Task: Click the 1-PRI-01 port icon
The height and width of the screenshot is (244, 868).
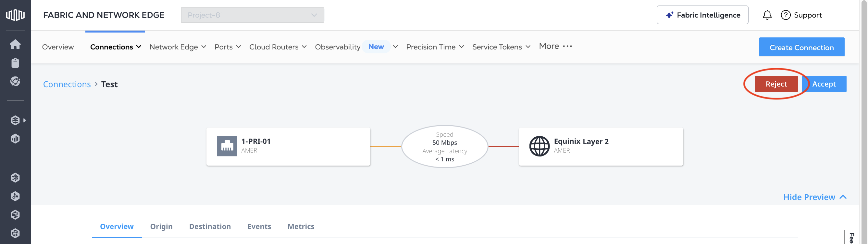Action: tap(227, 146)
